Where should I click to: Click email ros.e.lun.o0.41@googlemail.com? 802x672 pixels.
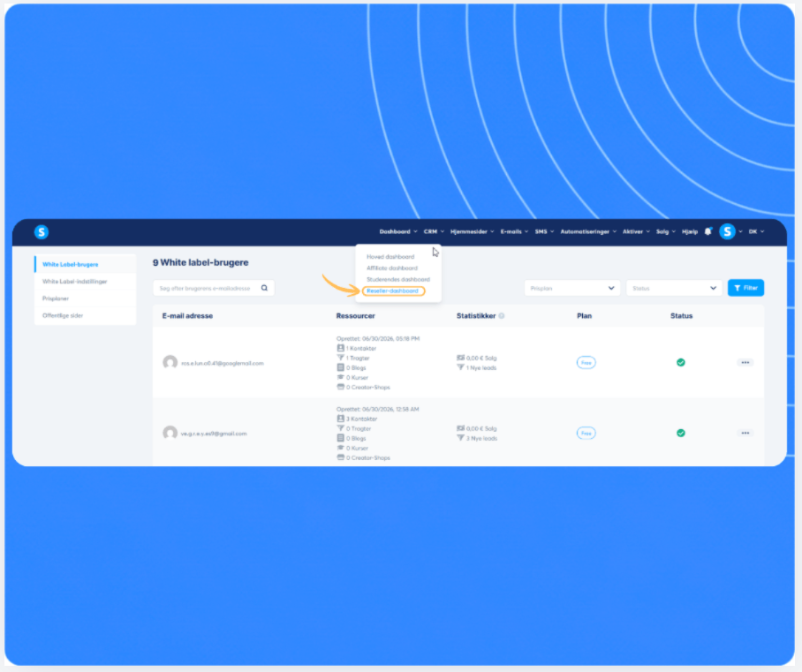(x=222, y=363)
